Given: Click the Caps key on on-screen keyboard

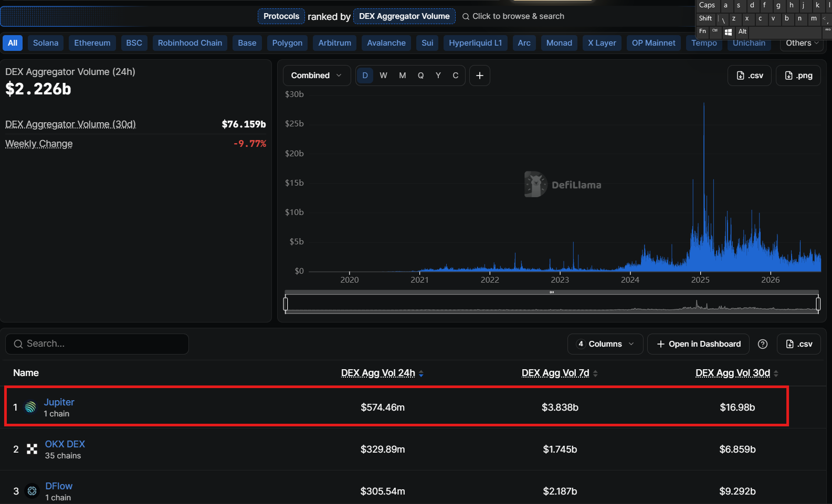Looking at the screenshot, I should pyautogui.click(x=707, y=5).
